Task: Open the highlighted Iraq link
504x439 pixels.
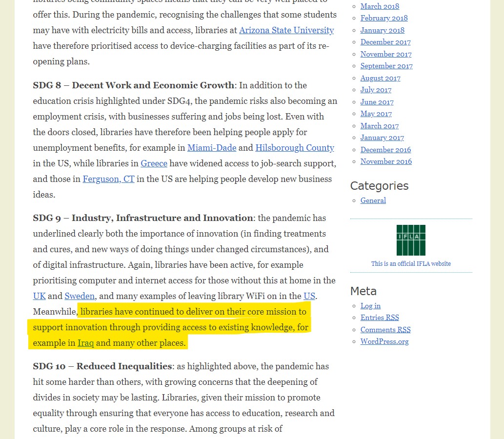Action: pyautogui.click(x=86, y=343)
